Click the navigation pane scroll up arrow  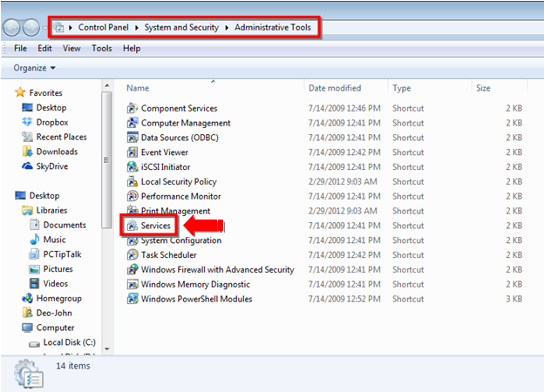coord(107,85)
